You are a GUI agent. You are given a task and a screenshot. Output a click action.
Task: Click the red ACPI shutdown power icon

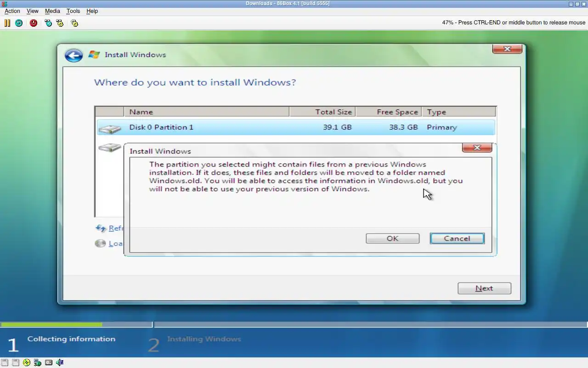[34, 23]
